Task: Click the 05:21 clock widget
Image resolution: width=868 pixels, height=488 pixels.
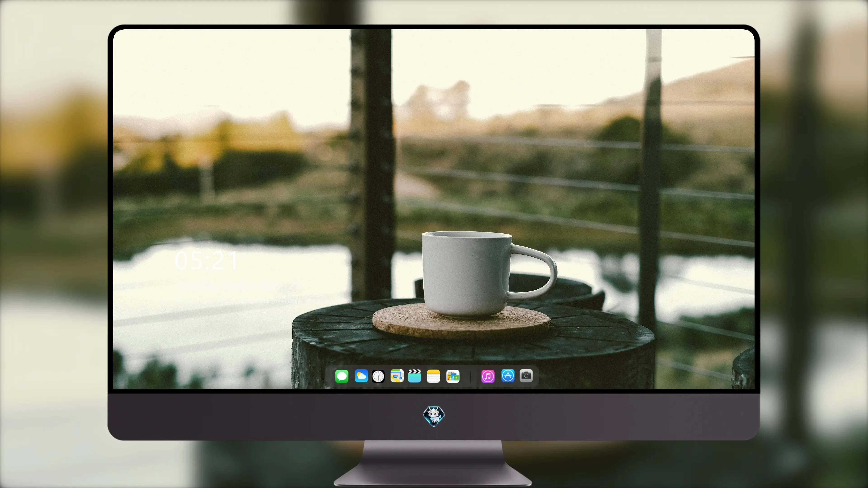Action: click(206, 260)
